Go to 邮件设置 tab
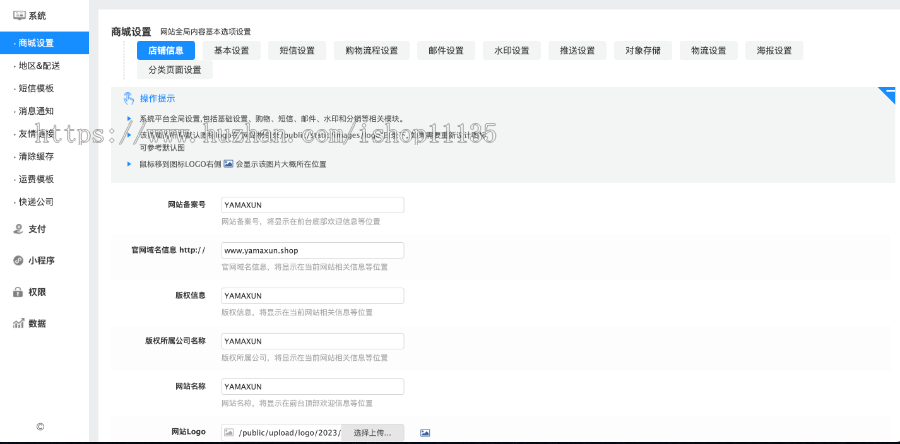 (446, 50)
